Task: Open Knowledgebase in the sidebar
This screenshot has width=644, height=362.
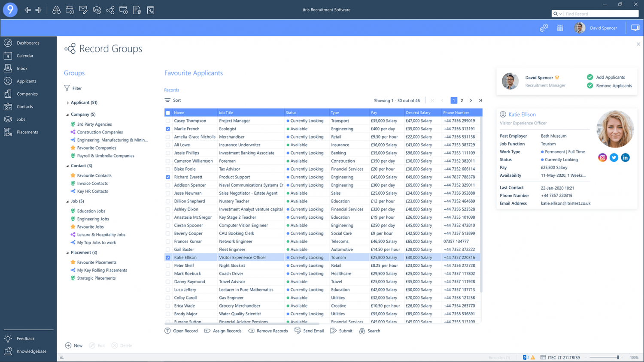Action: (31, 351)
